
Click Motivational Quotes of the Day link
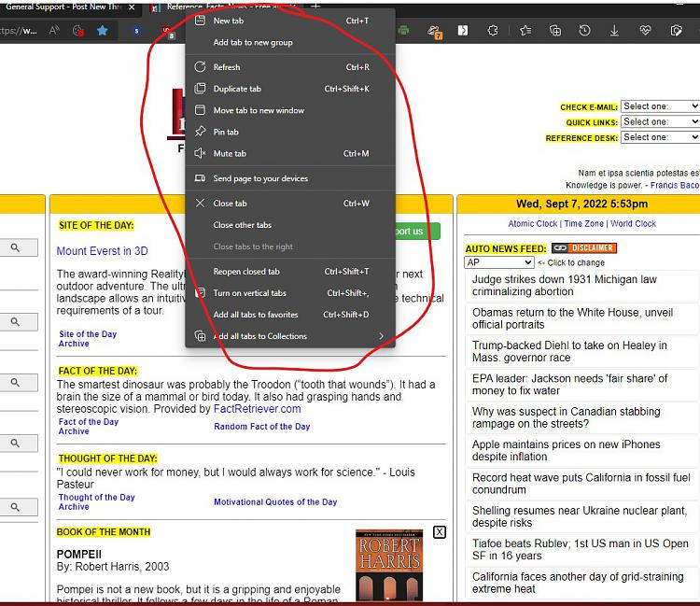click(275, 502)
